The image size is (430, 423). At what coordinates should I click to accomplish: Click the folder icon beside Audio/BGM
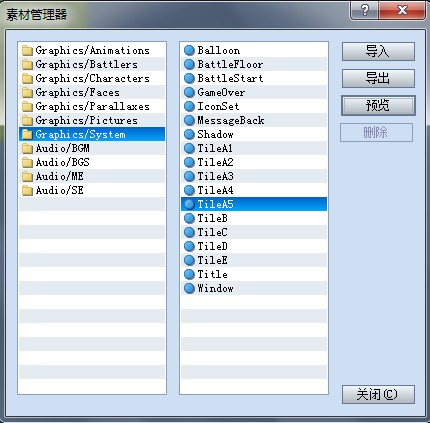click(27, 148)
